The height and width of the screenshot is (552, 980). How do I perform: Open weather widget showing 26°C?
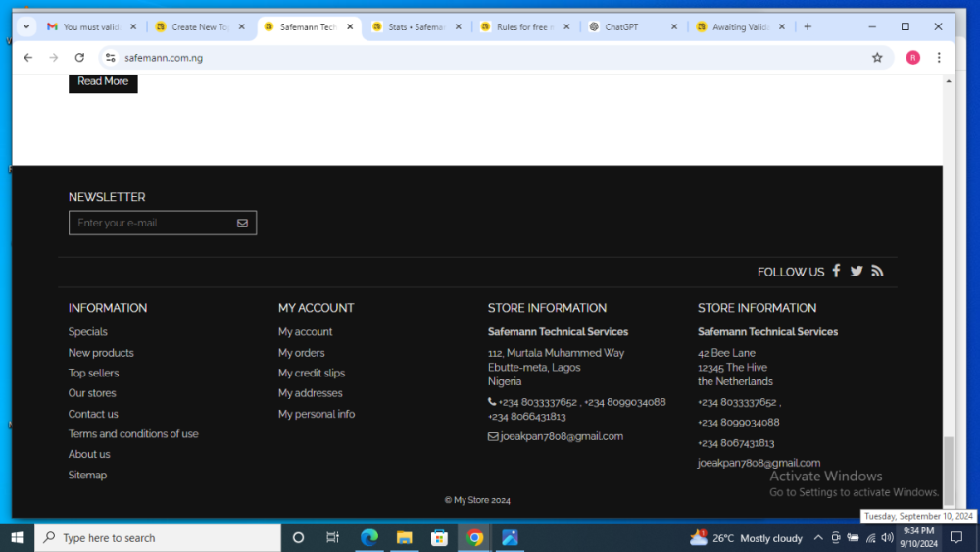click(746, 537)
